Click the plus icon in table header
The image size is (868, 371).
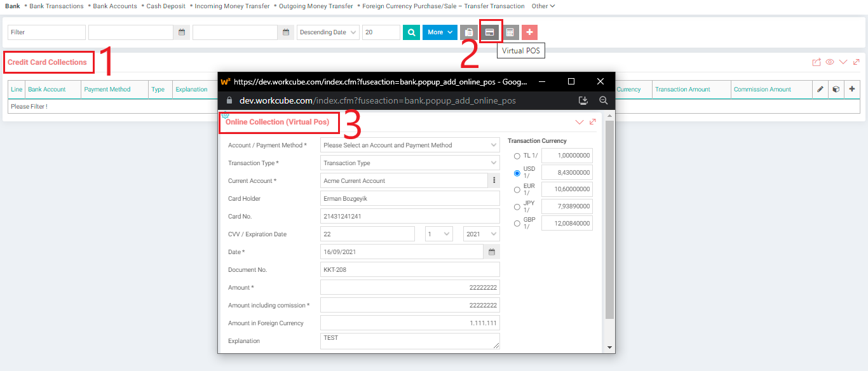pos(852,90)
